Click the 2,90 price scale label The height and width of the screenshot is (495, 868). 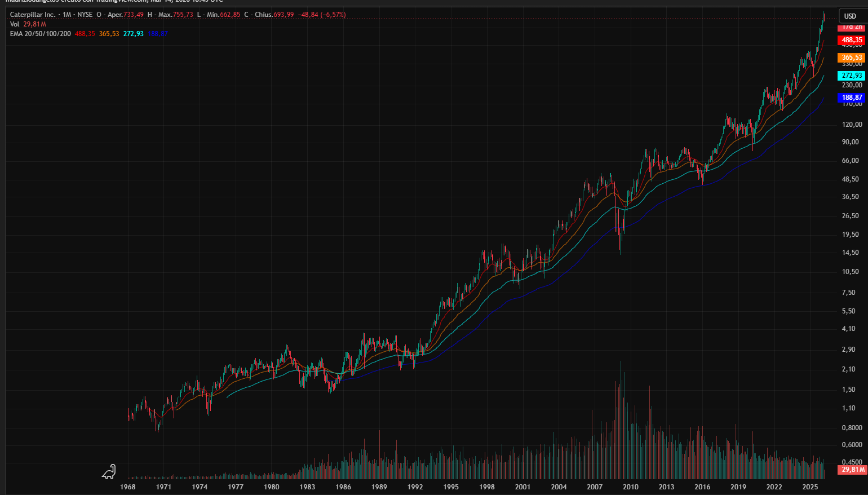tap(849, 350)
